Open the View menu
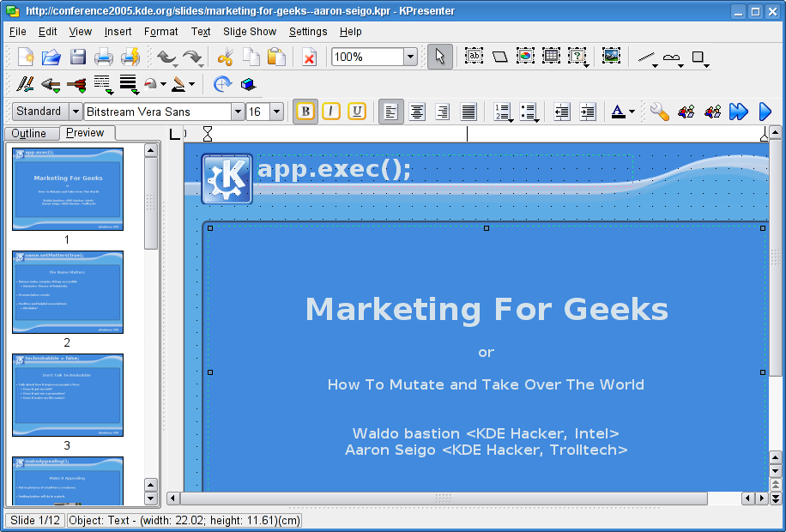Viewport: 786px width, 532px height. click(80, 32)
